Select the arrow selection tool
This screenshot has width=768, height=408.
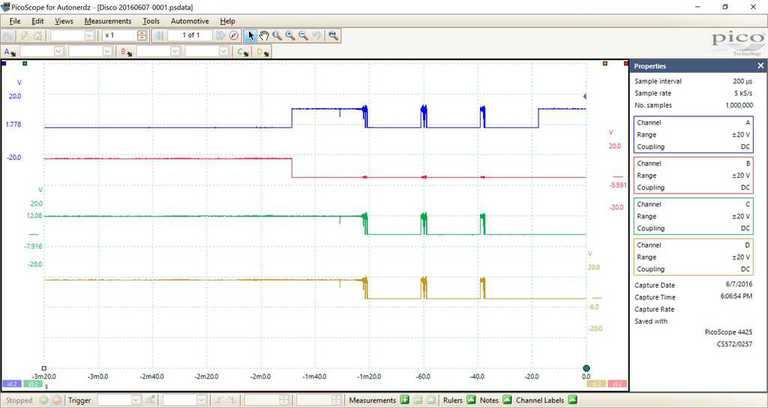(x=251, y=35)
